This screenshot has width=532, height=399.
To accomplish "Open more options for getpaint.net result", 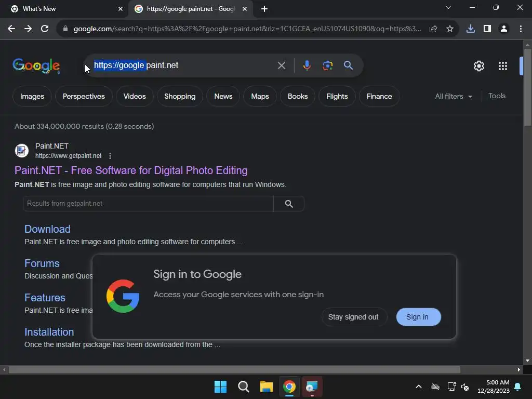I will point(110,156).
